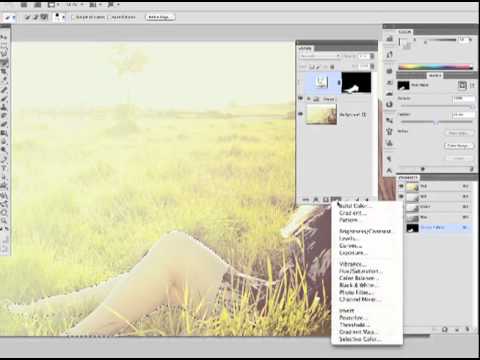Open layer Fill slider arrow
Image resolution: width=480 pixels, height=360 pixels.
point(372,66)
